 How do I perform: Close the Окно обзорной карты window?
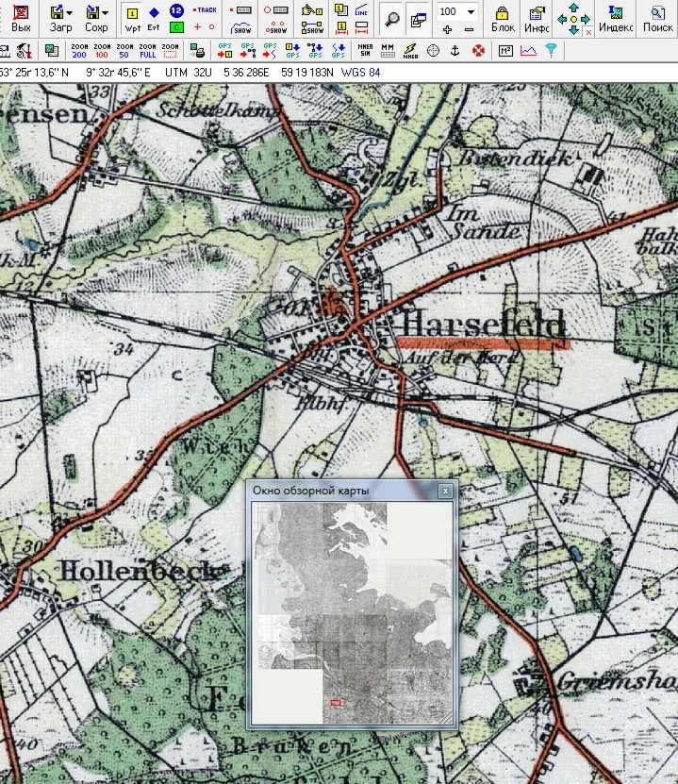click(x=445, y=491)
